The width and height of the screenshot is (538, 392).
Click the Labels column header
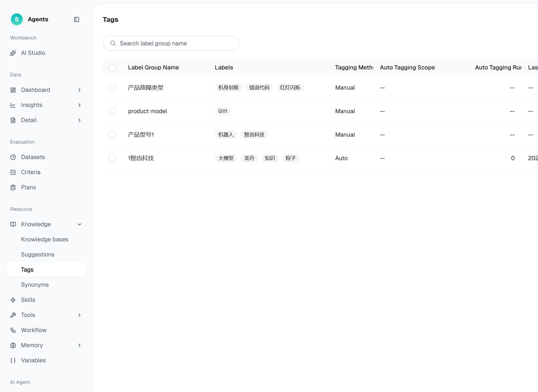[x=224, y=67]
